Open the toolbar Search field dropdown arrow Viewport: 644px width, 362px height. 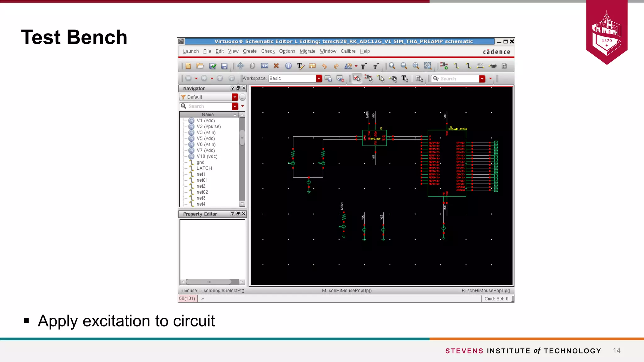[x=482, y=79]
